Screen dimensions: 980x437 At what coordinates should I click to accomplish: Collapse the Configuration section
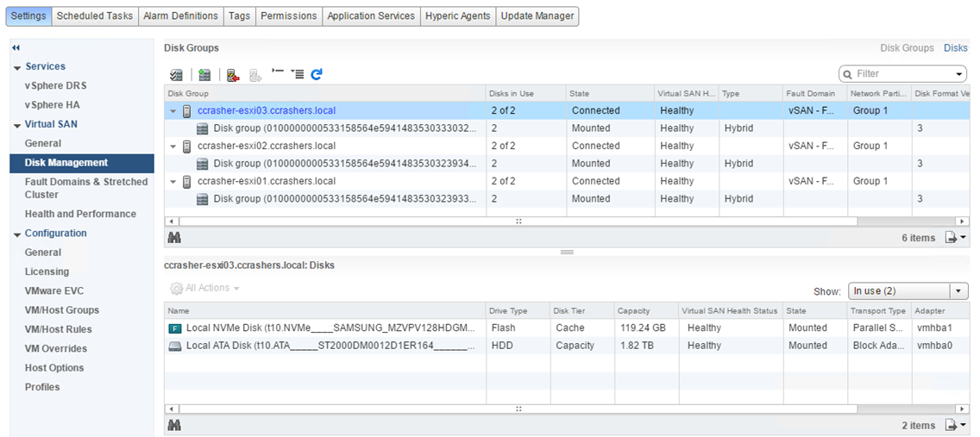pyautogui.click(x=17, y=234)
